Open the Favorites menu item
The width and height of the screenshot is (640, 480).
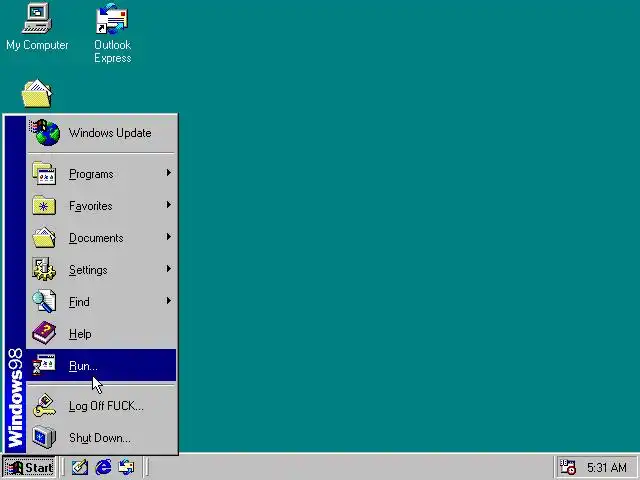101,206
